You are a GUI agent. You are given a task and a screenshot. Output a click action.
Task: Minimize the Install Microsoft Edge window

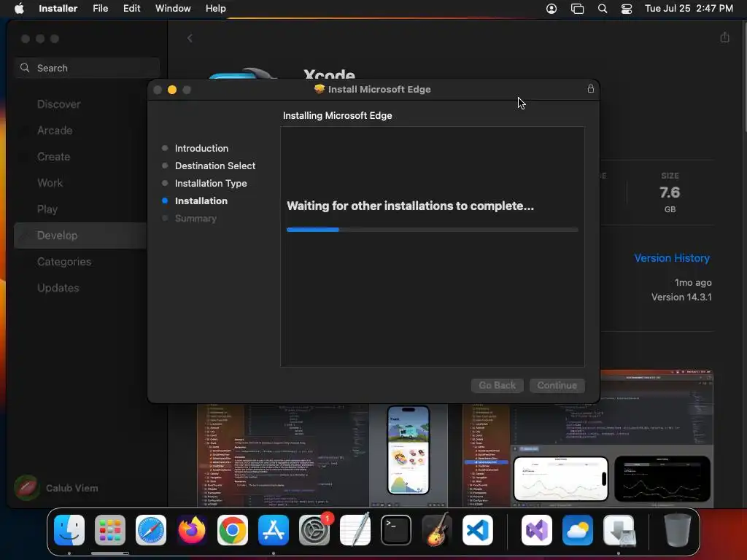coord(172,90)
